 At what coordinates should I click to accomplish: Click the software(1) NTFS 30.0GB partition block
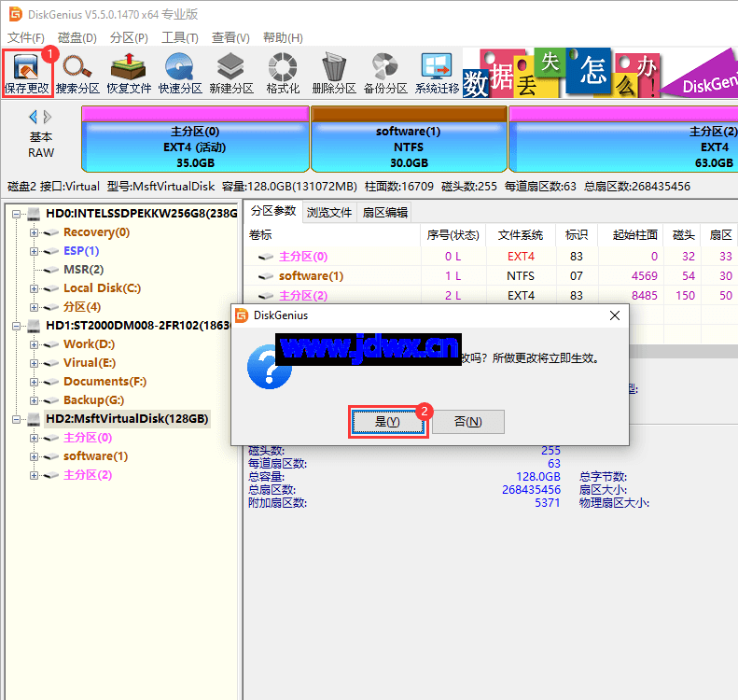coord(409,139)
